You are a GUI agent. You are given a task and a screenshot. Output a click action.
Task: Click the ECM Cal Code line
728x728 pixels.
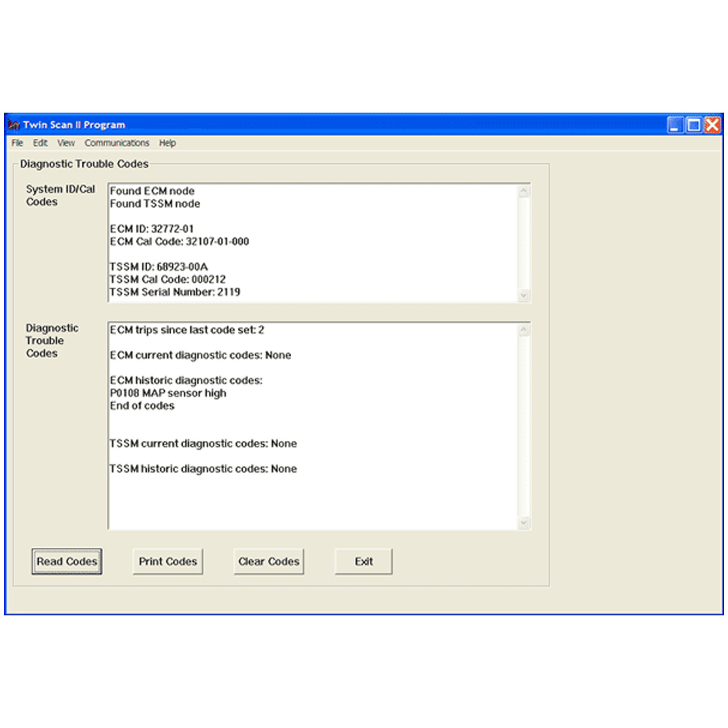point(180,242)
